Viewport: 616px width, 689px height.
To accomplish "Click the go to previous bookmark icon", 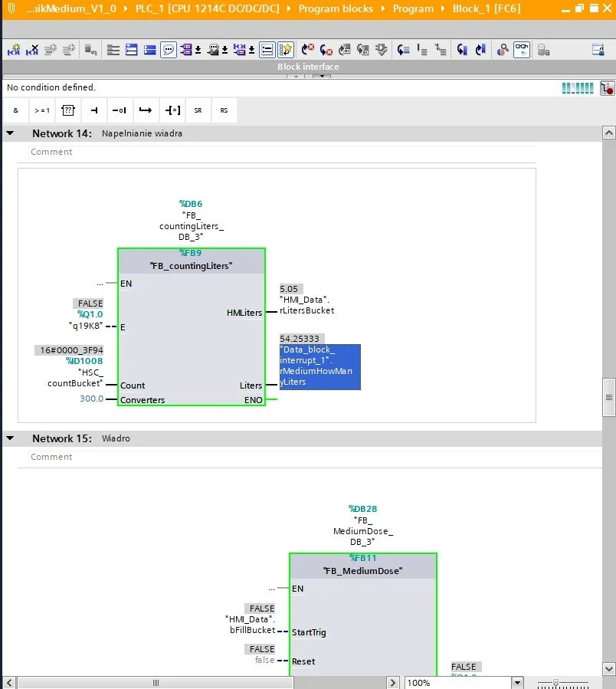I will 462,50.
